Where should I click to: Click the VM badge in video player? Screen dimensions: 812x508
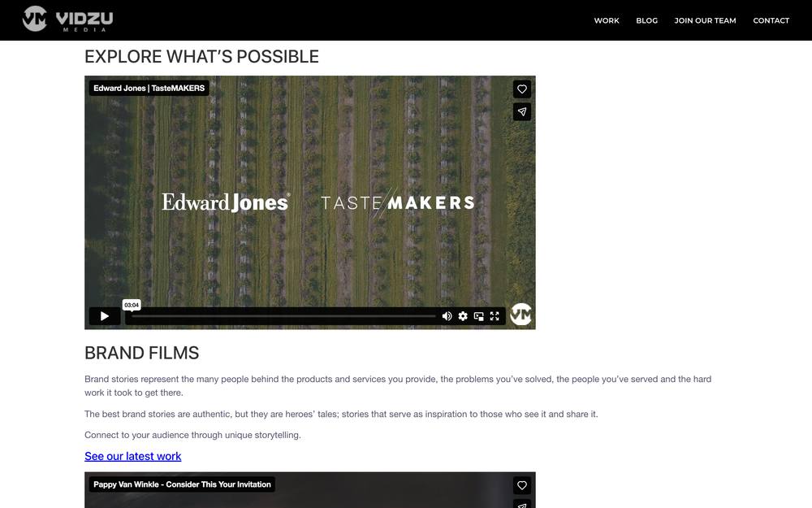[x=521, y=314]
